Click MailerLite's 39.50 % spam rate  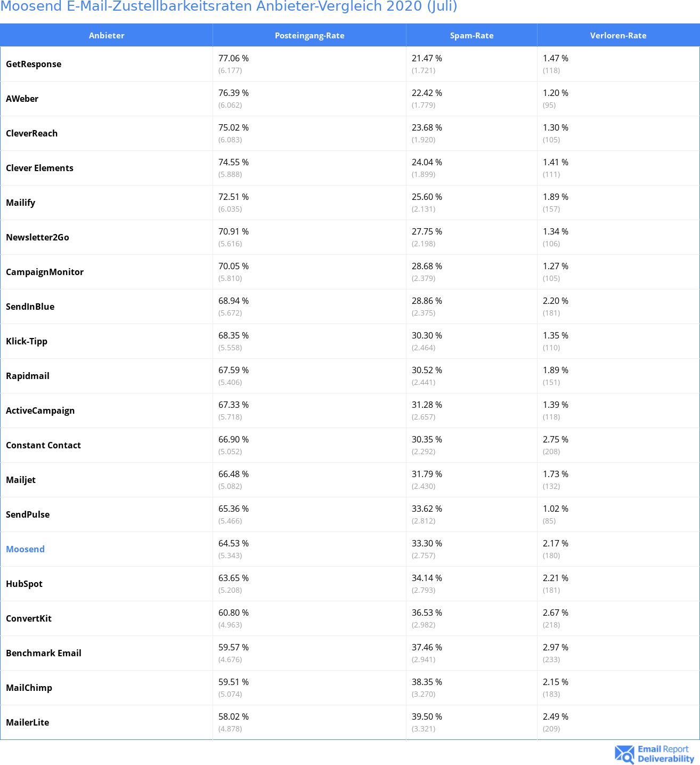click(427, 716)
